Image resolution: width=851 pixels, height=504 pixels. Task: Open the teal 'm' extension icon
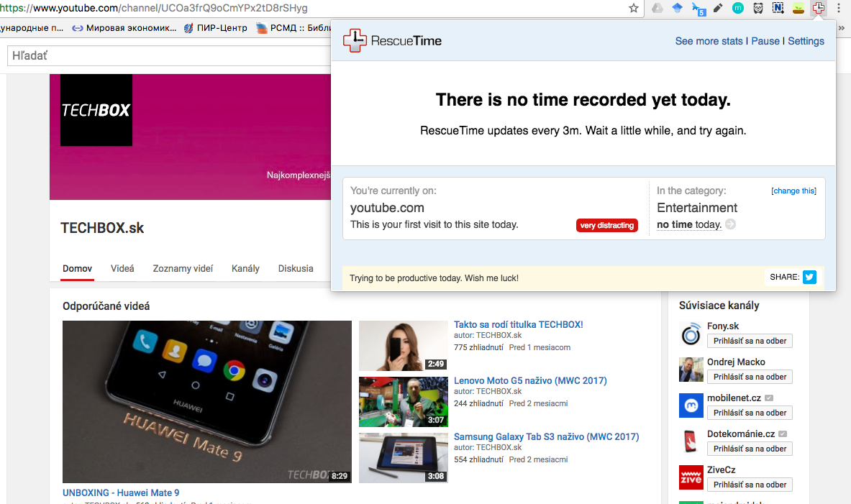point(737,8)
